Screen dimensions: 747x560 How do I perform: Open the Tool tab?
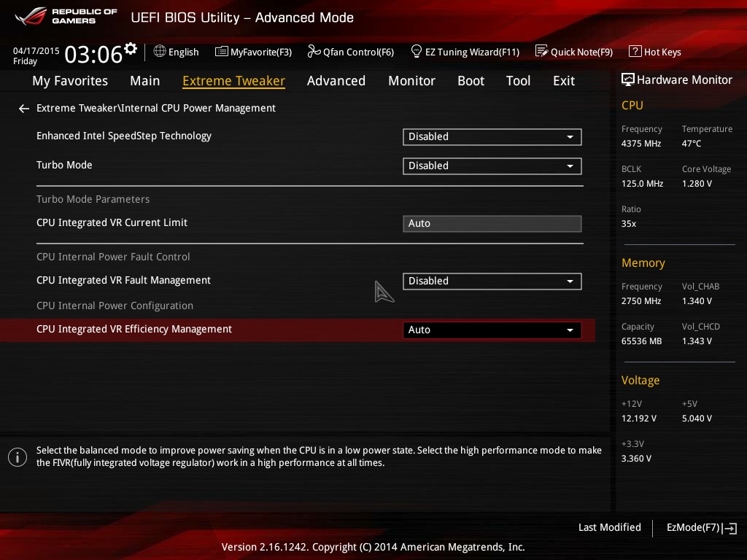pyautogui.click(x=518, y=81)
